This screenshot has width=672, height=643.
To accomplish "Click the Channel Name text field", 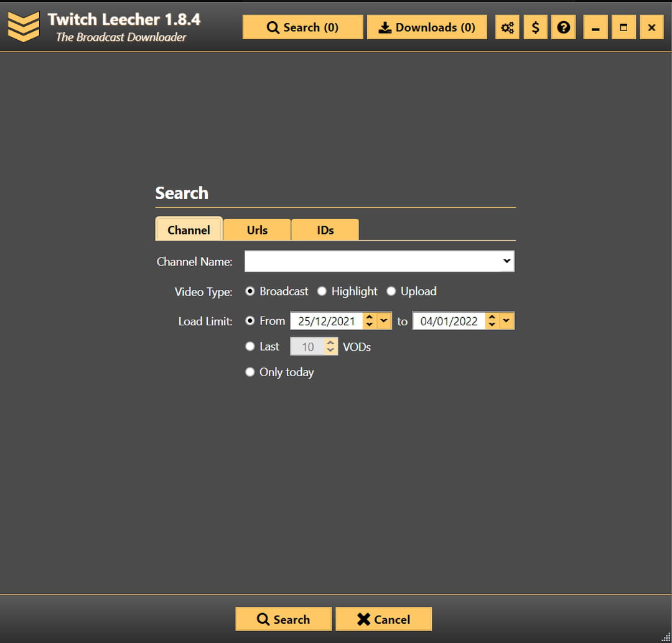I will [372, 261].
